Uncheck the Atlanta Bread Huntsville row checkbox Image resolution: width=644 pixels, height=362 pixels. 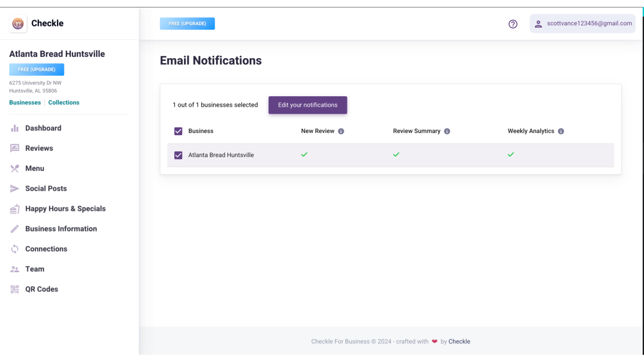point(178,155)
